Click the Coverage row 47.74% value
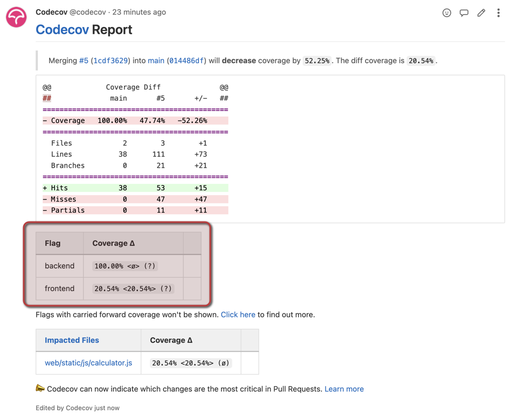510x420 pixels. [152, 121]
